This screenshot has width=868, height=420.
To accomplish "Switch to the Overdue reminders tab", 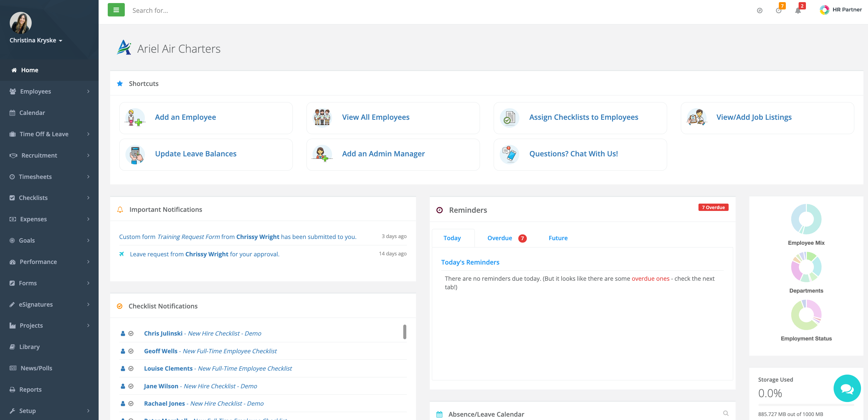I will [x=500, y=238].
